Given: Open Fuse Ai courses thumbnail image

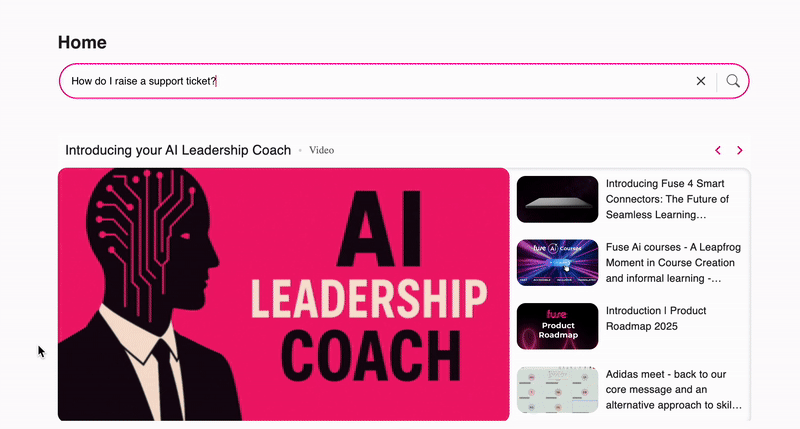Looking at the screenshot, I should [558, 263].
